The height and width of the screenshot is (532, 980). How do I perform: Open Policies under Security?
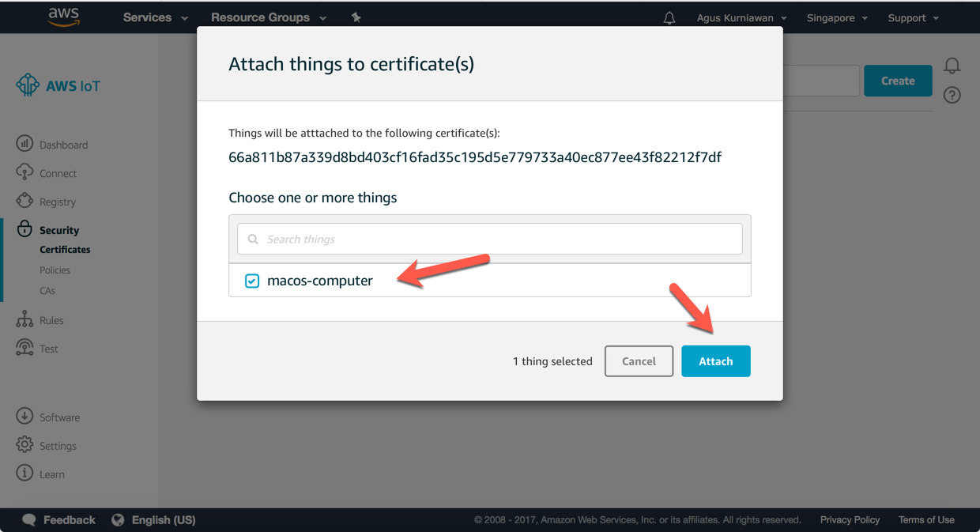55,270
